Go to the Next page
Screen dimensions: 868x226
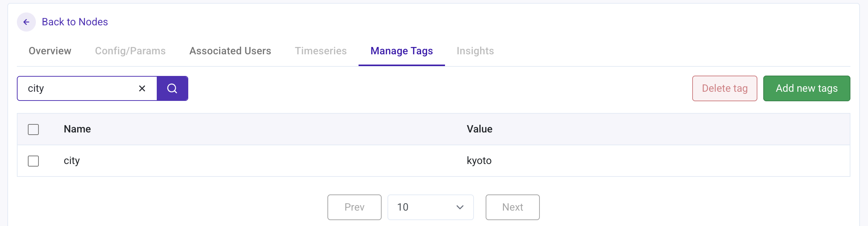[x=512, y=207]
